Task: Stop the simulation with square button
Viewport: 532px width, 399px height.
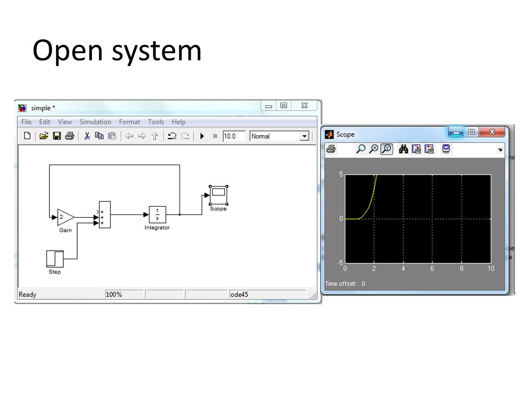Action: 215,136
